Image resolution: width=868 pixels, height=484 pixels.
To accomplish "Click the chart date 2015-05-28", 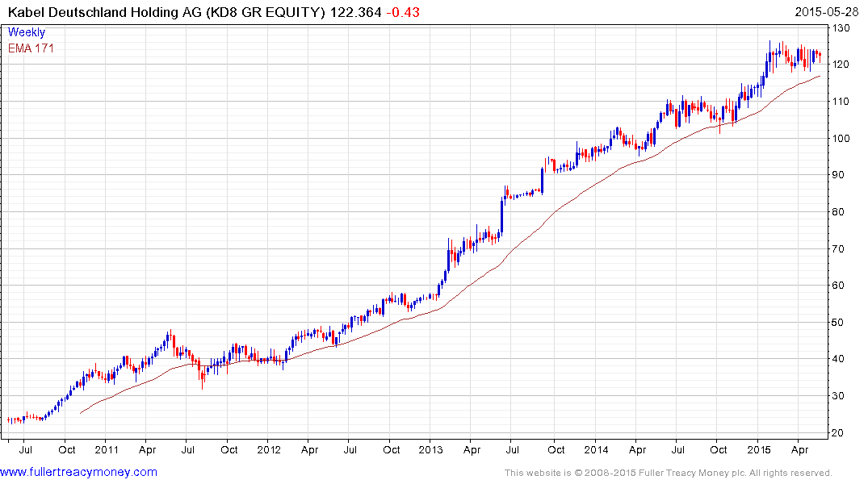I will 827,12.
